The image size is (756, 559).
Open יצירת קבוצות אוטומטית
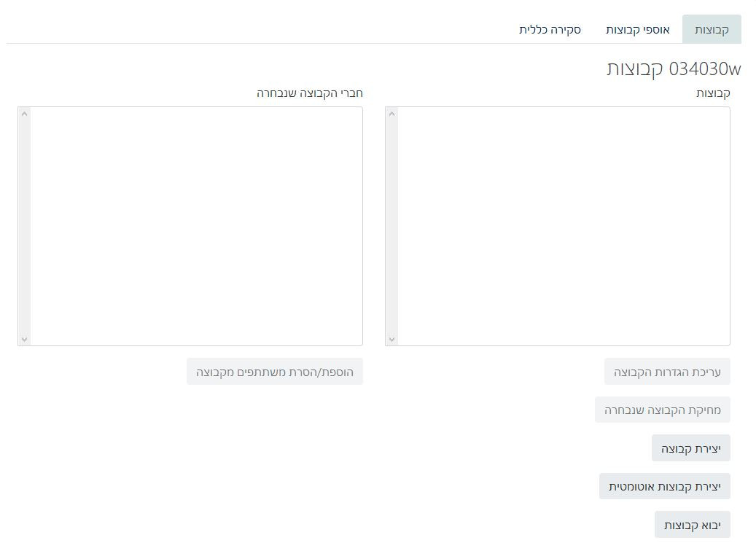(x=664, y=486)
